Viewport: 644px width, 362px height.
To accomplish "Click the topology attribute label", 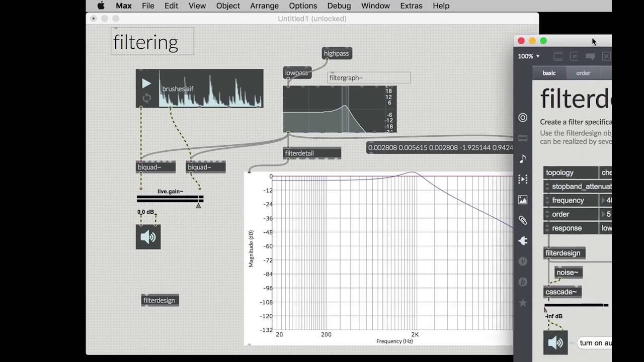I will click(x=571, y=172).
